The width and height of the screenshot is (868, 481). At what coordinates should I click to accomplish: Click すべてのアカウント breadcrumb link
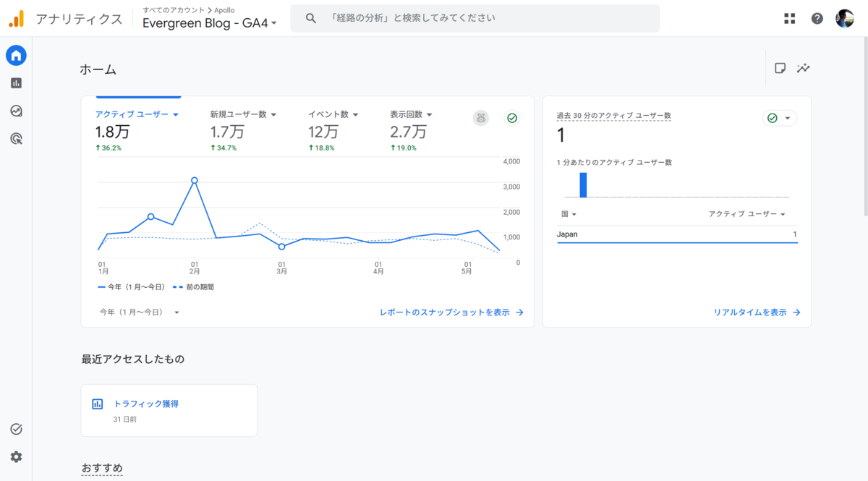(173, 10)
